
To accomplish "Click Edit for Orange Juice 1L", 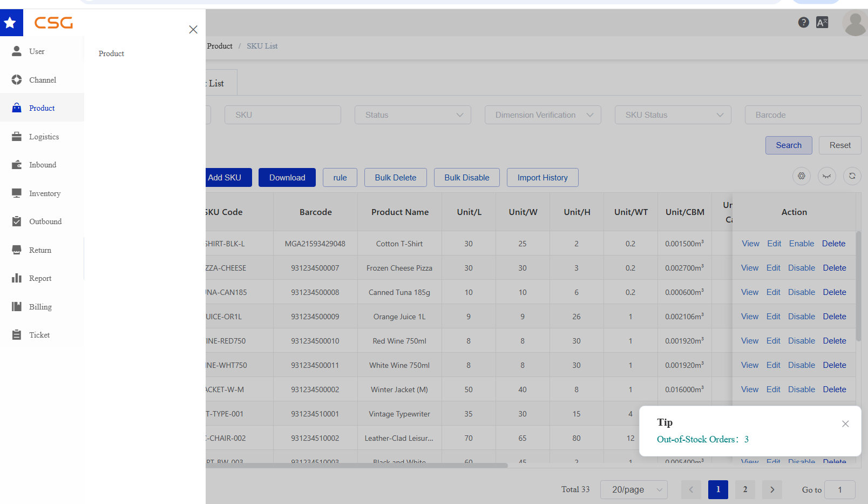I will click(774, 317).
